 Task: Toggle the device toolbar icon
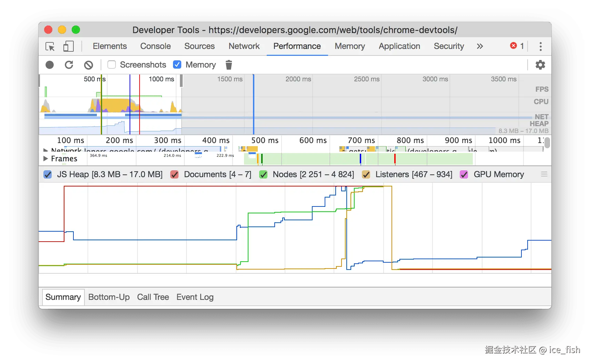point(68,47)
